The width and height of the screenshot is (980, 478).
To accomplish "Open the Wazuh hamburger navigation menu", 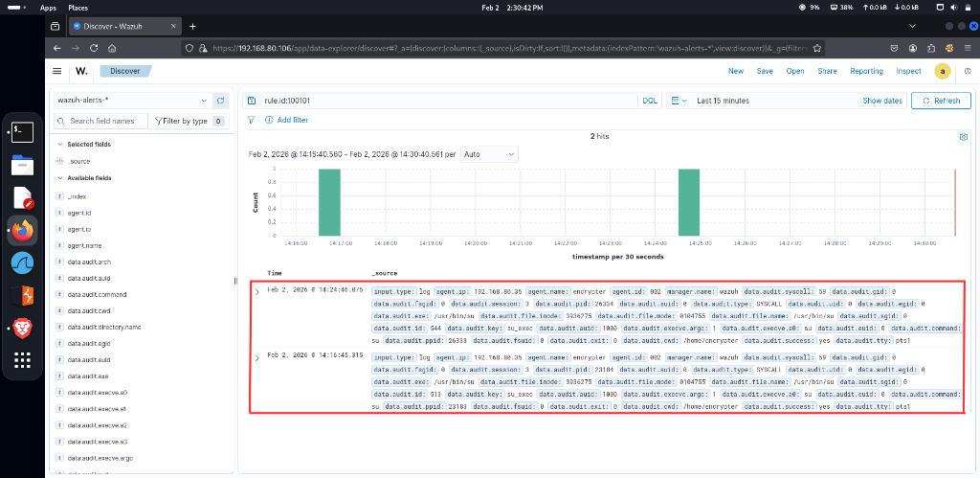I will (56, 71).
